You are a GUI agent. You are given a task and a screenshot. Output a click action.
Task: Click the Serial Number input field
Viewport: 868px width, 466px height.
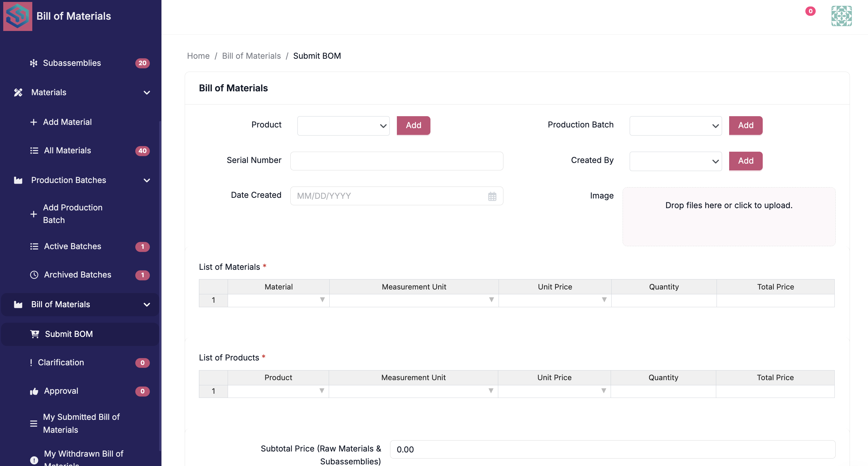coord(396,161)
